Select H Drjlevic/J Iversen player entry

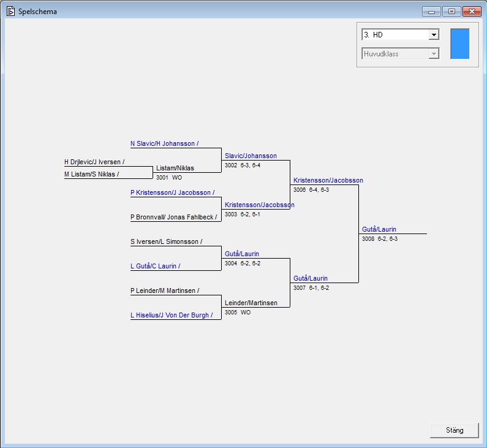point(94,162)
